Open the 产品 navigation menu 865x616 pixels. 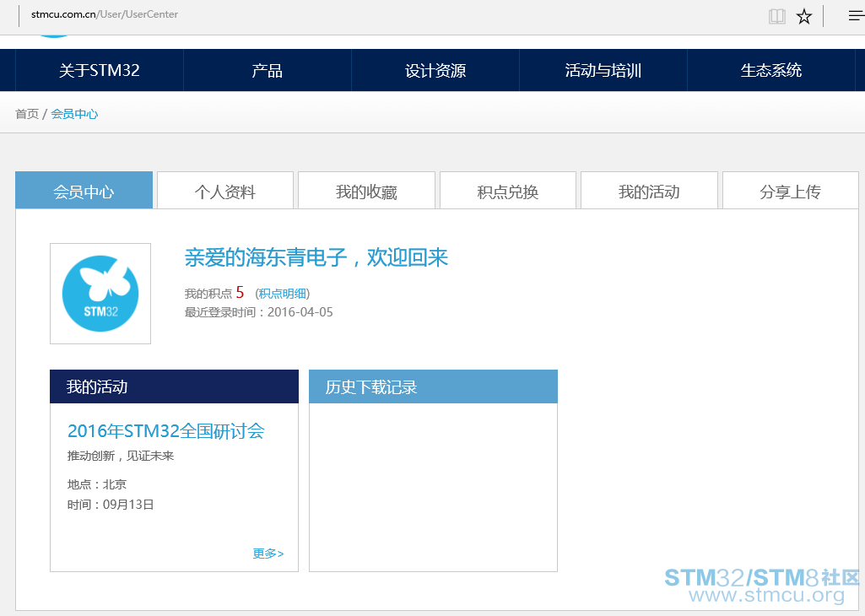(x=267, y=70)
